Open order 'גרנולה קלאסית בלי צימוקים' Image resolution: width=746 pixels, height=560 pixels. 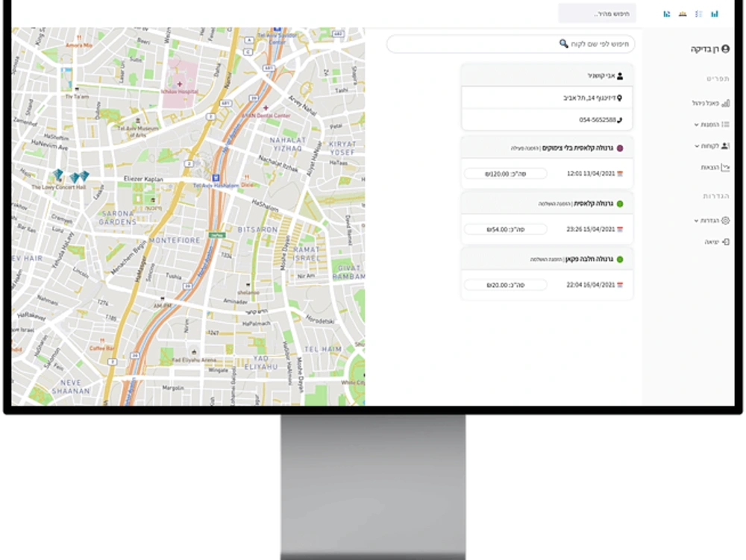(577, 148)
